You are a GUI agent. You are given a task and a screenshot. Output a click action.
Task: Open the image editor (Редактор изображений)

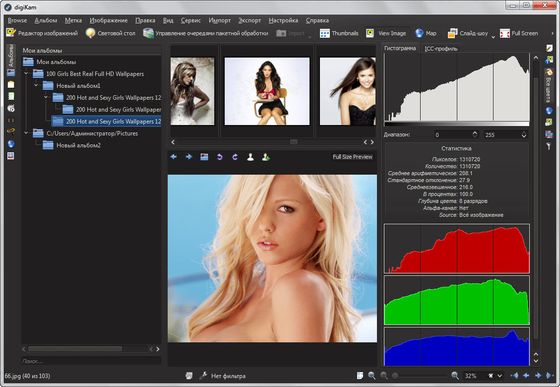(x=41, y=33)
